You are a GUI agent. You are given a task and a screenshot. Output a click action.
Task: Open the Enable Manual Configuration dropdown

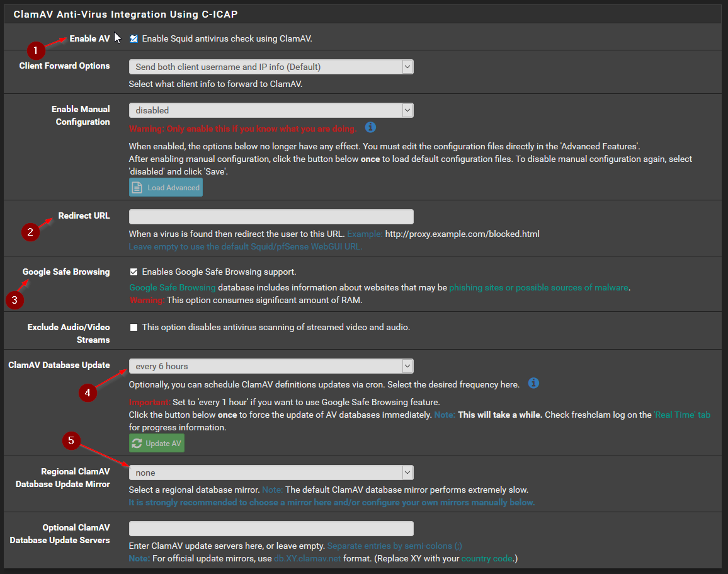(x=271, y=110)
